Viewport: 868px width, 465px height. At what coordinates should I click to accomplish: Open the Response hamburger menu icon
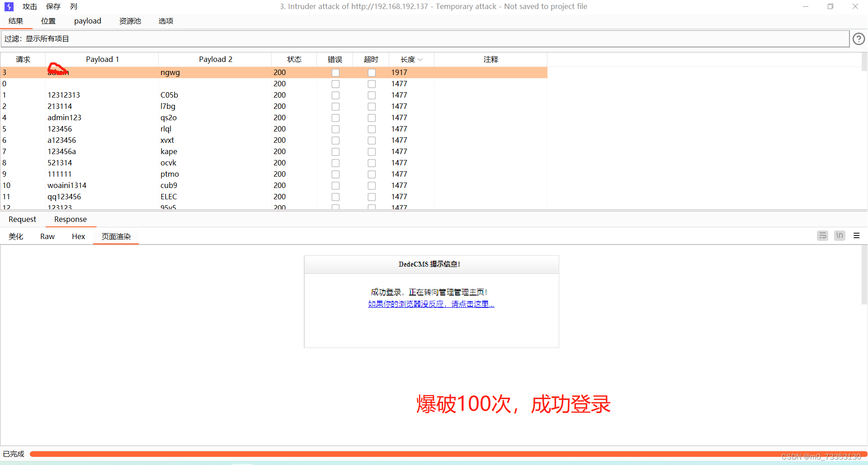pyautogui.click(x=856, y=235)
